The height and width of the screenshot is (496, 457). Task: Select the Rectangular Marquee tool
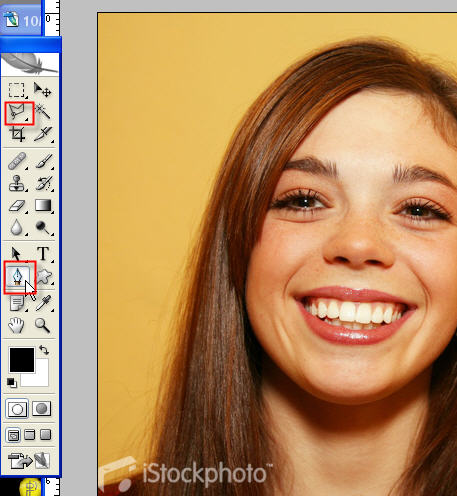[16, 90]
